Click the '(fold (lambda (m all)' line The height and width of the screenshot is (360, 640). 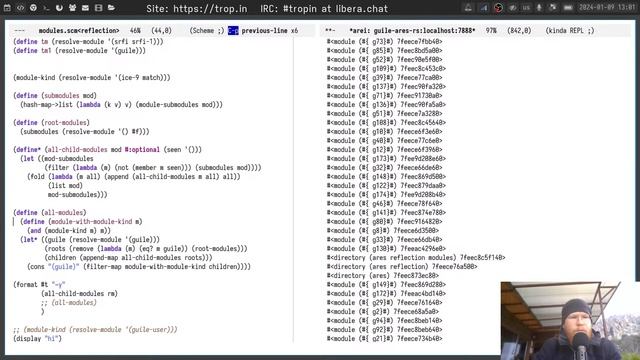pos(134,177)
